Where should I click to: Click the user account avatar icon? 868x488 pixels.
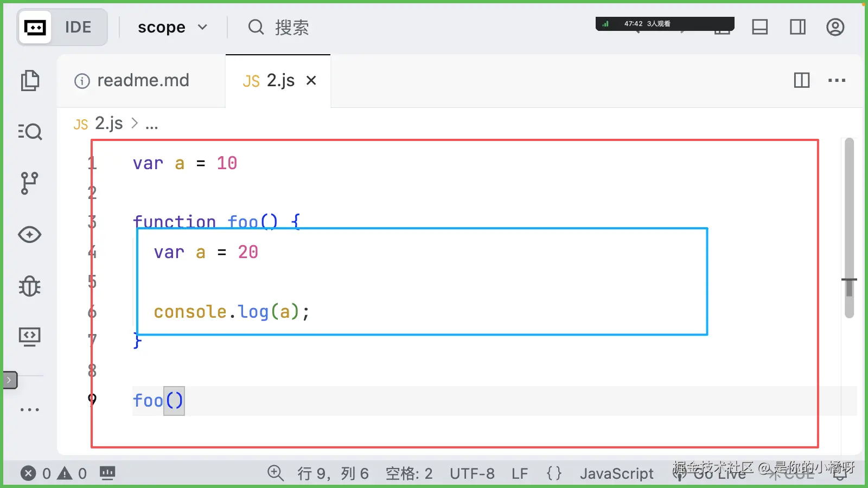[x=835, y=27]
